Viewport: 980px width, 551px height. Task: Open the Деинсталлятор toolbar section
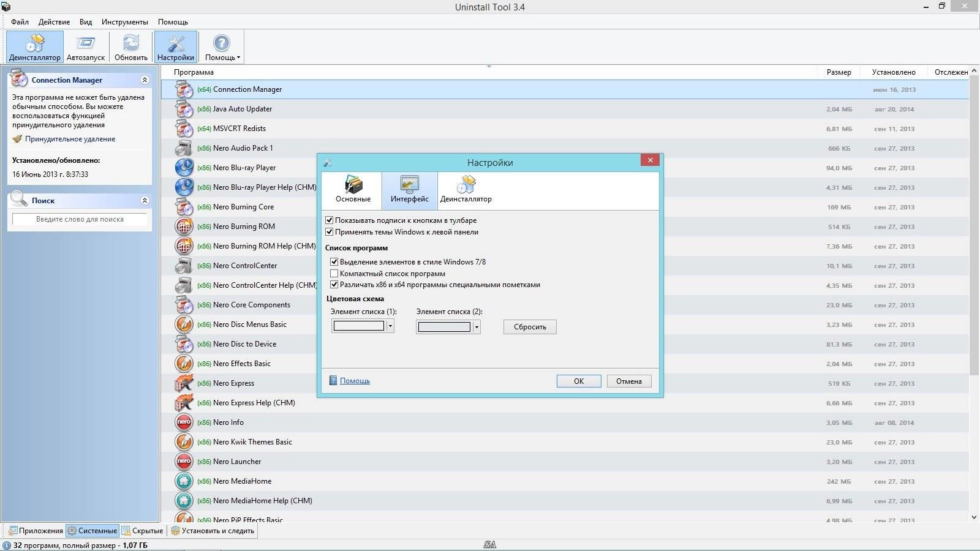click(35, 47)
